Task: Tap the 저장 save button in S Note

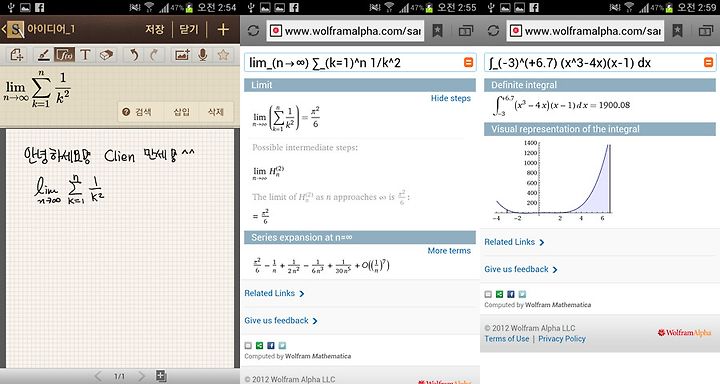Action: 155,29
